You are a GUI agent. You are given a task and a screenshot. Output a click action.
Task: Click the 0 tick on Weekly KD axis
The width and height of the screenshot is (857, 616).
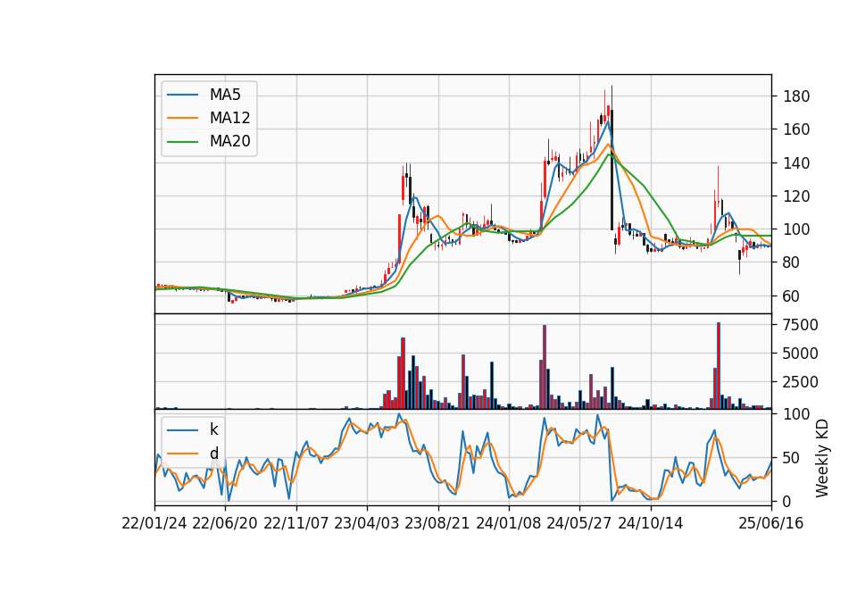pos(787,501)
